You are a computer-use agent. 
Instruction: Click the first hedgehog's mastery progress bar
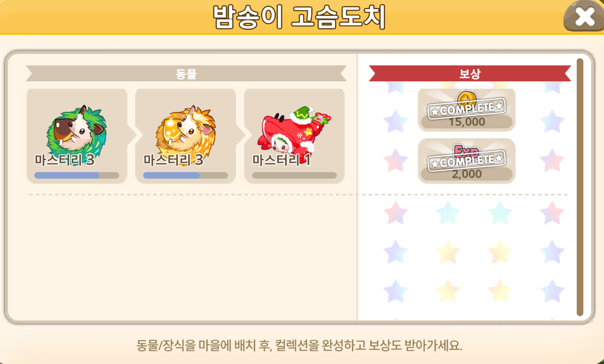pos(77,176)
